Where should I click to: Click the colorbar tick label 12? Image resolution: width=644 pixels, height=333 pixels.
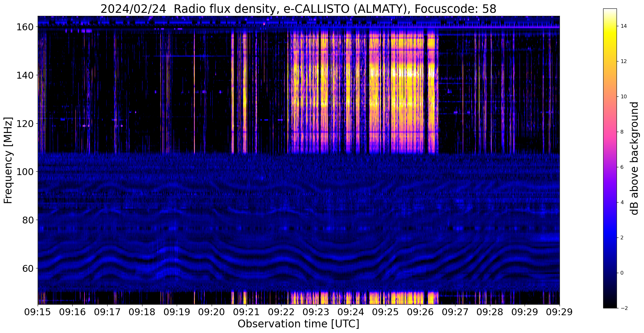pyautogui.click(x=624, y=61)
